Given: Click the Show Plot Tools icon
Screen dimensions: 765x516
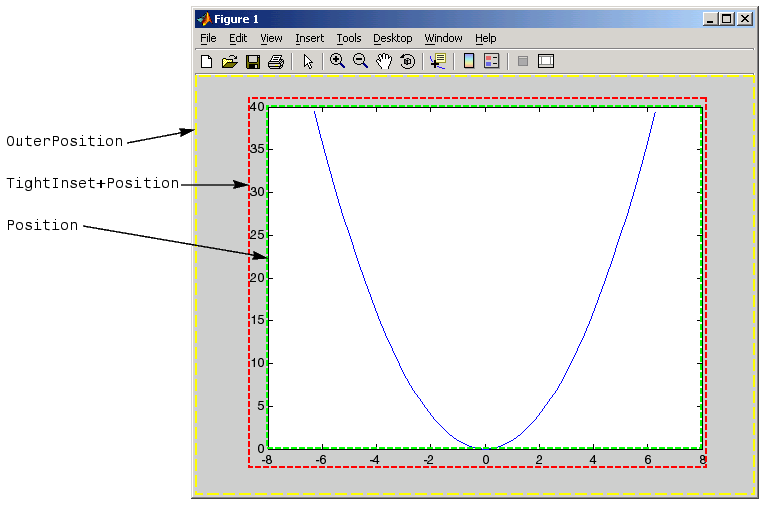Looking at the screenshot, I should pyautogui.click(x=546, y=61).
